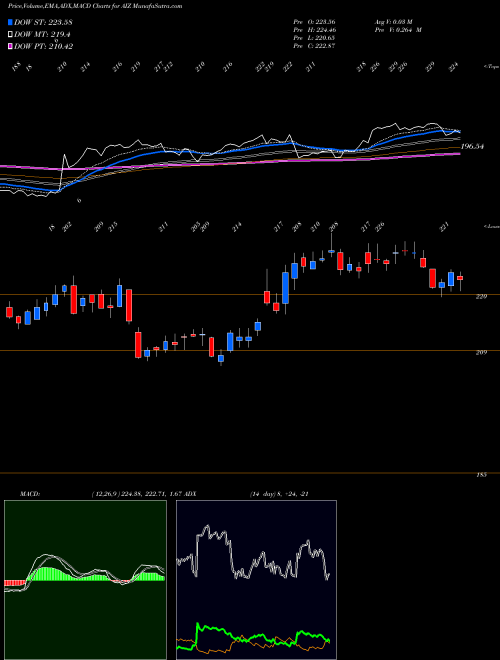Click the DOW ST: 223.58 label
500x660 pixels.
point(43,22)
